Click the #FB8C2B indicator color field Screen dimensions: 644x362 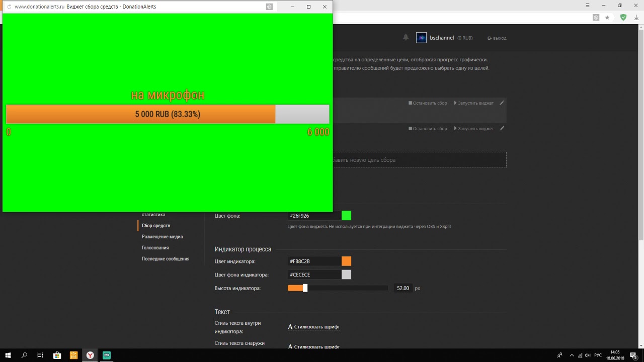(x=314, y=261)
